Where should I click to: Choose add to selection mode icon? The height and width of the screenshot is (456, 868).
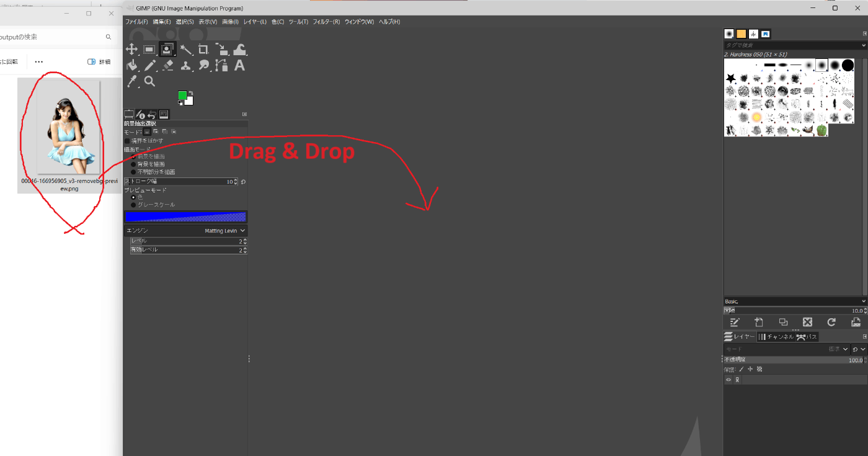pyautogui.click(x=156, y=132)
